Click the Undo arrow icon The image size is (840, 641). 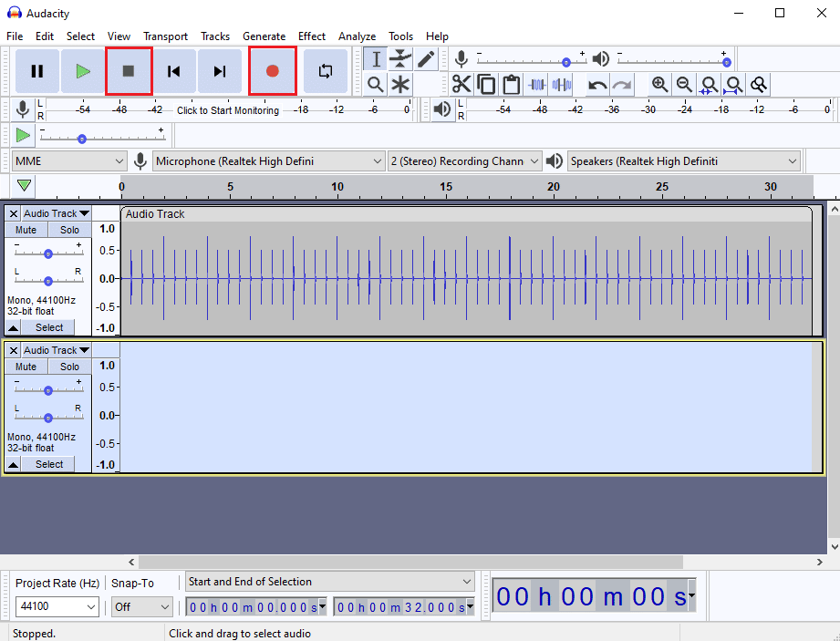[x=596, y=84]
